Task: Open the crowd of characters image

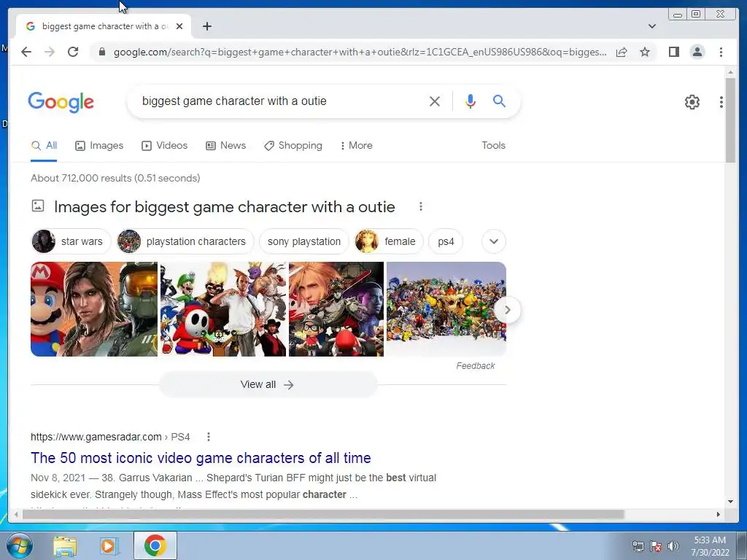Action: (x=446, y=309)
